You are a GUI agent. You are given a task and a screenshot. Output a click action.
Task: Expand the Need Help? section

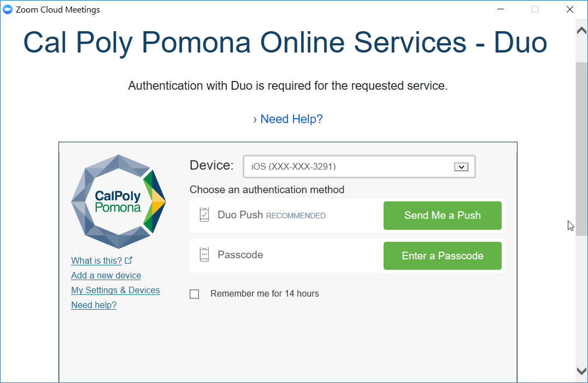[287, 119]
